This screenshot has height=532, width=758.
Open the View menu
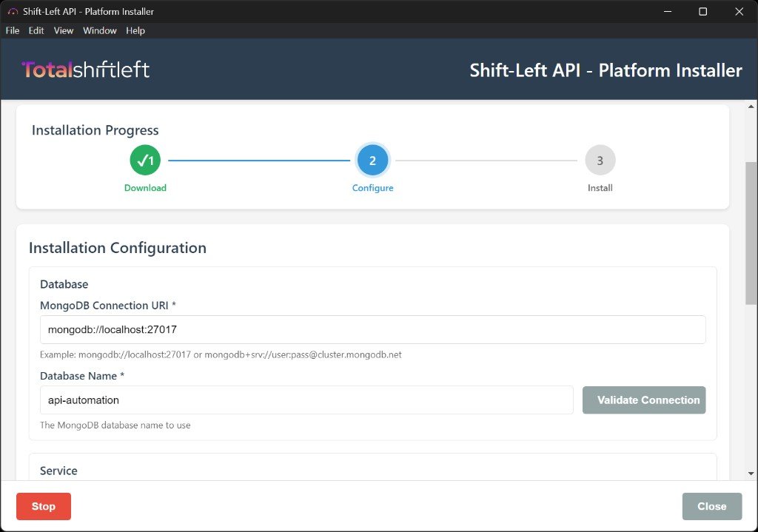coord(63,30)
